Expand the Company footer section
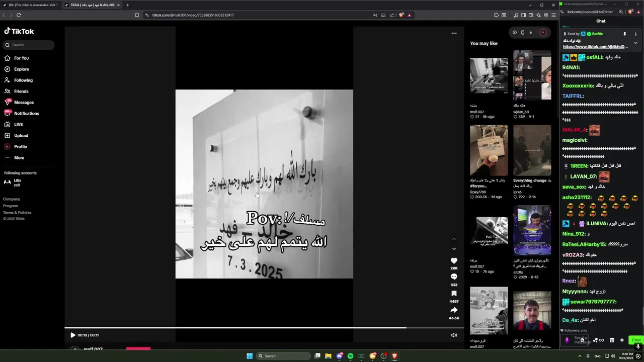This screenshot has height=362, width=644. click(x=12, y=199)
